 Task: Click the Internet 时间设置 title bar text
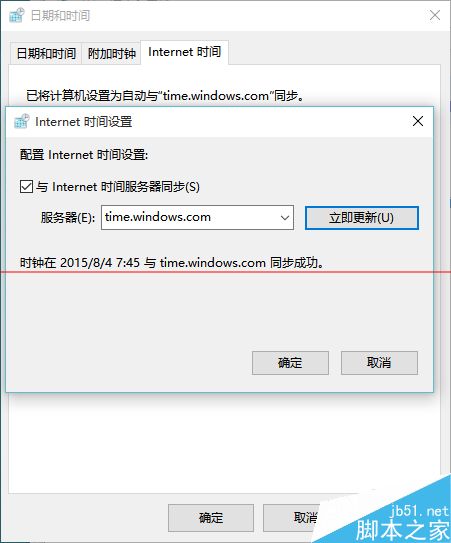(83, 122)
